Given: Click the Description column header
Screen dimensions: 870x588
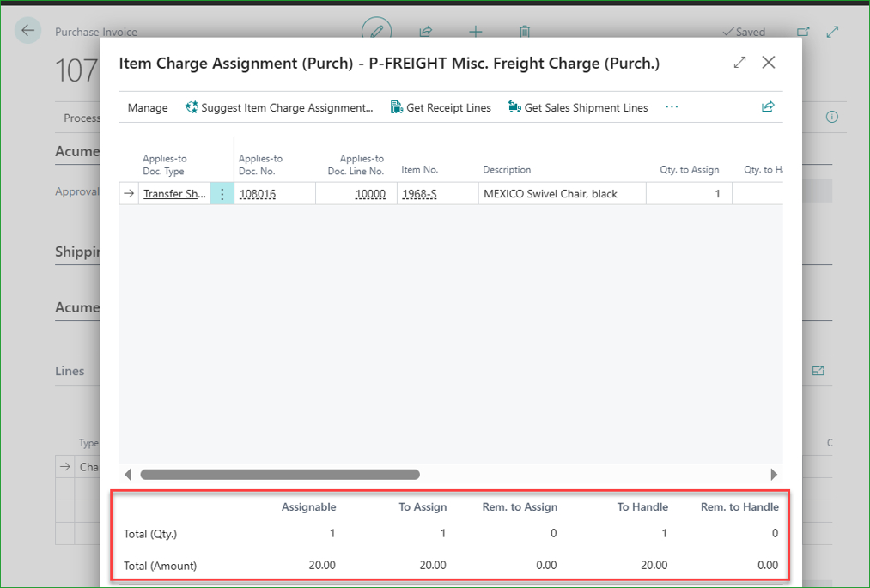Looking at the screenshot, I should coord(507,170).
